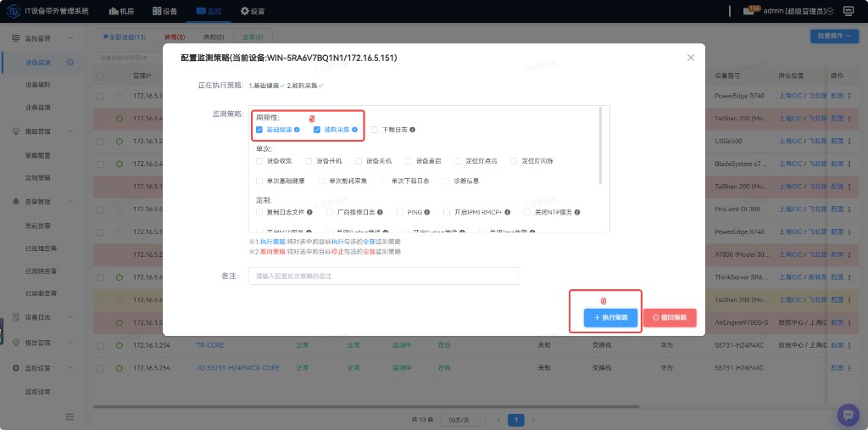
Task: Check the 单次基础健康 option
Action: 259,181
